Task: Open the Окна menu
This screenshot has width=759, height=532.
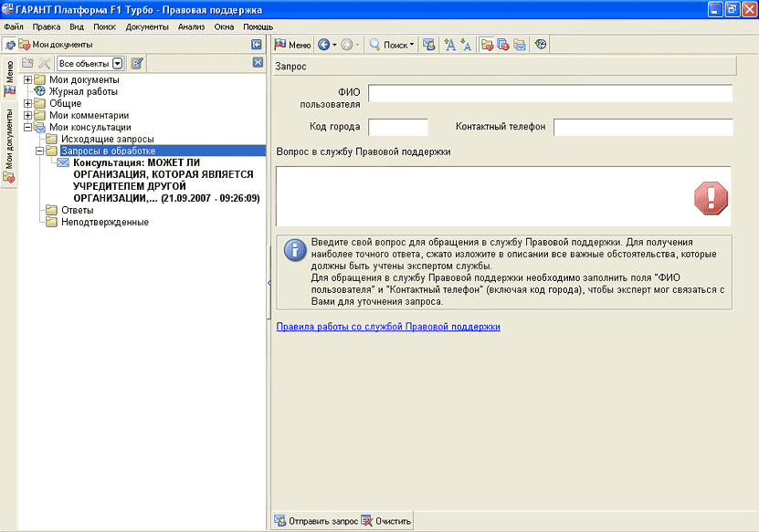Action: (x=224, y=27)
